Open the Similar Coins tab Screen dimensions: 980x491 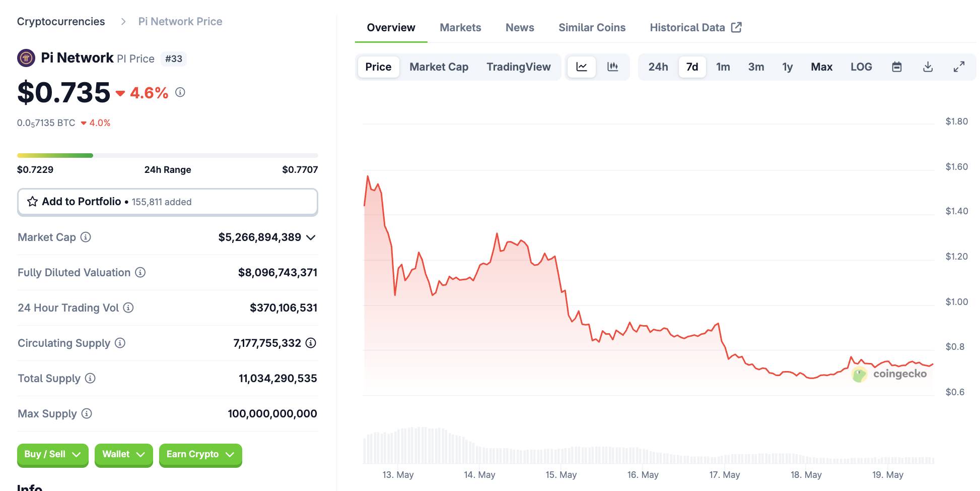(592, 27)
